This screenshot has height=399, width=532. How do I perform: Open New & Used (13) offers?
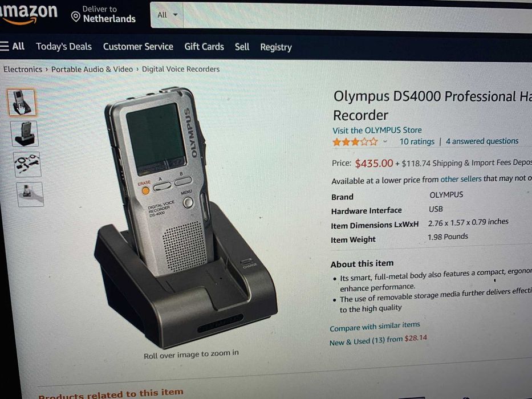tap(378, 340)
